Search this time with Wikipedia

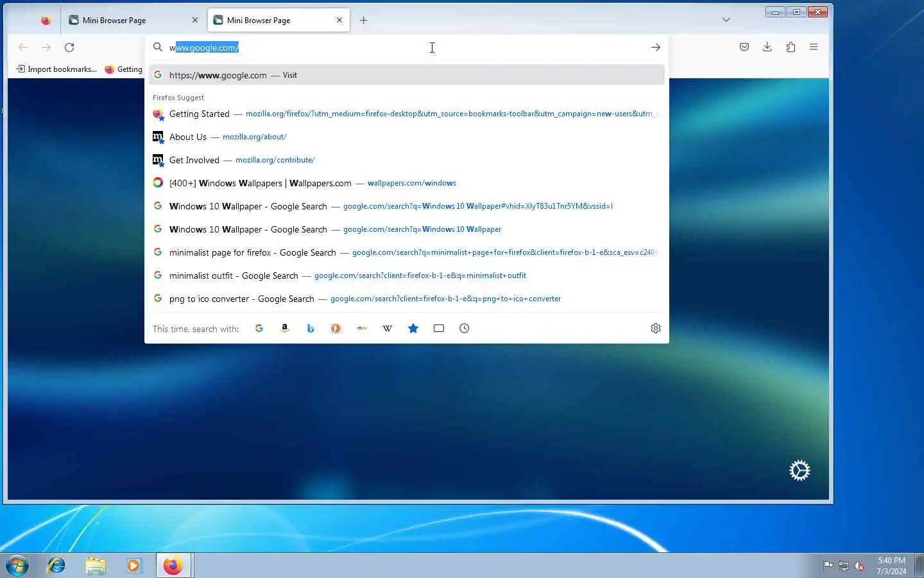coord(388,328)
